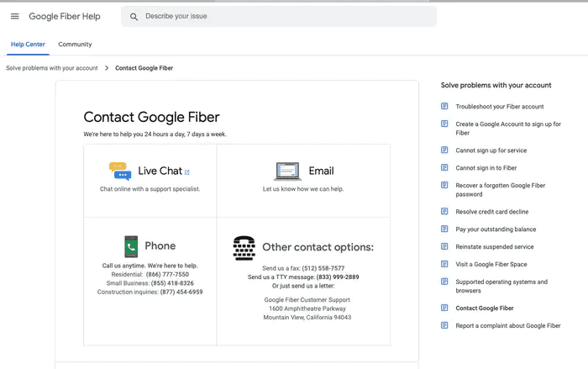Click 1600 Amphitheatre Parkway address line

(x=307, y=308)
